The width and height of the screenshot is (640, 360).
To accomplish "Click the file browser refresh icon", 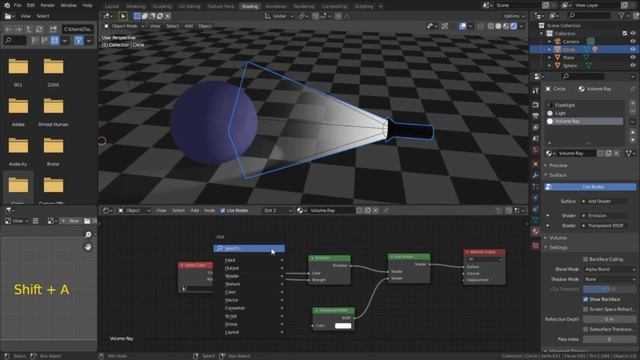I will [39, 29].
